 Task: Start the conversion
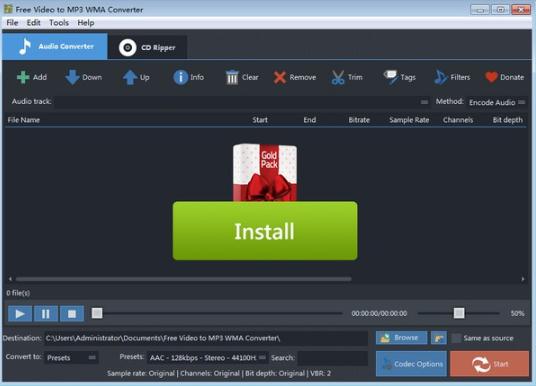point(490,364)
